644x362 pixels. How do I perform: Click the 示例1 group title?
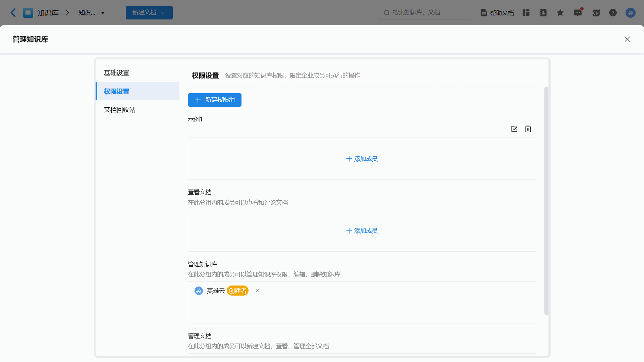(x=195, y=119)
